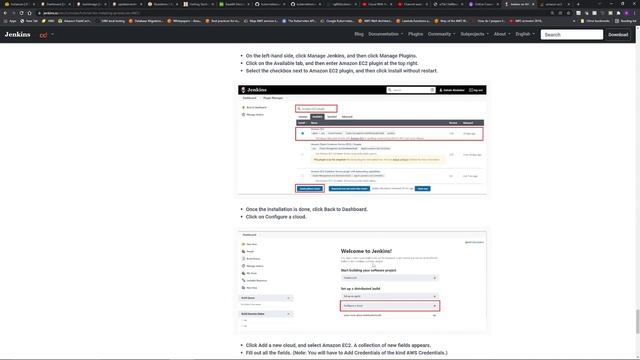Open the Whitepapers bookmark
Viewport: 640px width, 360px height.
(x=184, y=21)
